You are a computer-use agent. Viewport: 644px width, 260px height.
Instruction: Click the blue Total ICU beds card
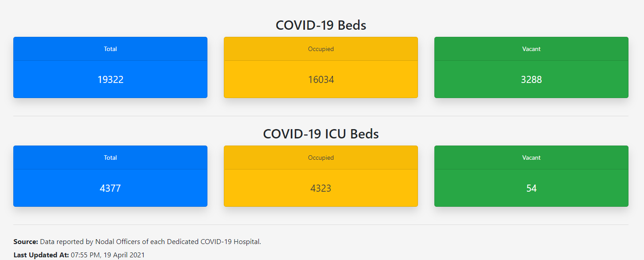pyautogui.click(x=110, y=176)
